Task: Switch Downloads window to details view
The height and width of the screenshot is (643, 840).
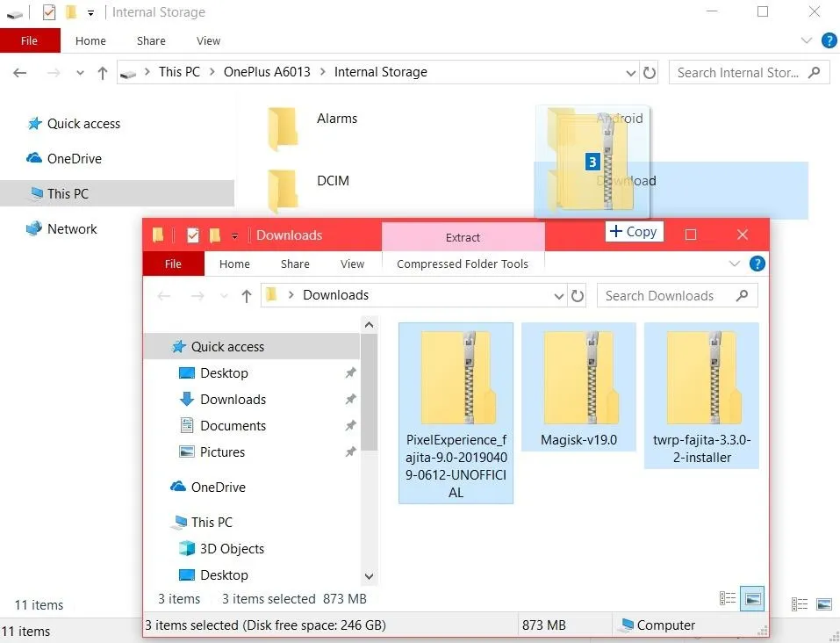Action: click(727, 598)
